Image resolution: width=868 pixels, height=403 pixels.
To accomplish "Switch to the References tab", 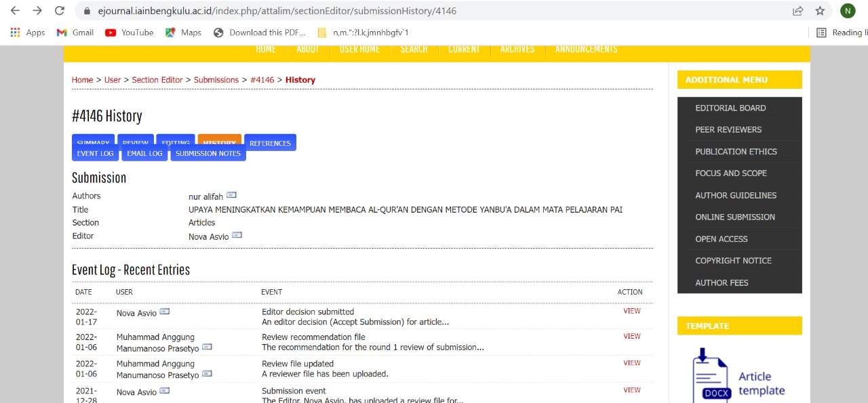I will pos(270,143).
